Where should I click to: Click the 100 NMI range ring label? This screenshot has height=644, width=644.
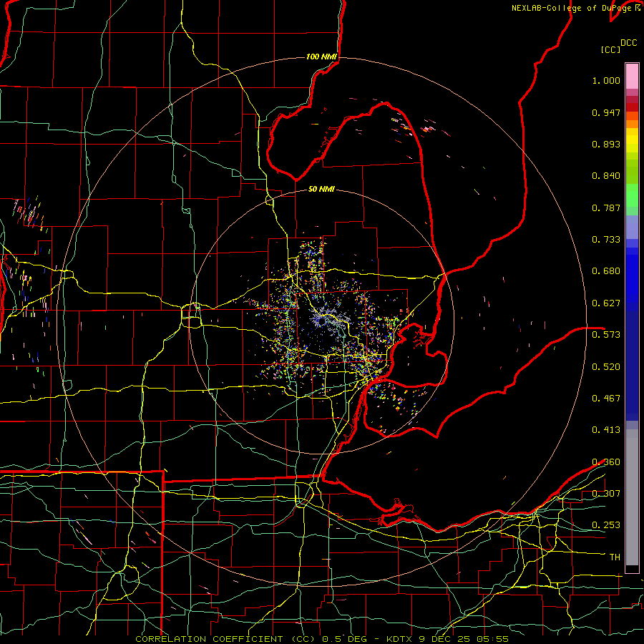coord(321,57)
